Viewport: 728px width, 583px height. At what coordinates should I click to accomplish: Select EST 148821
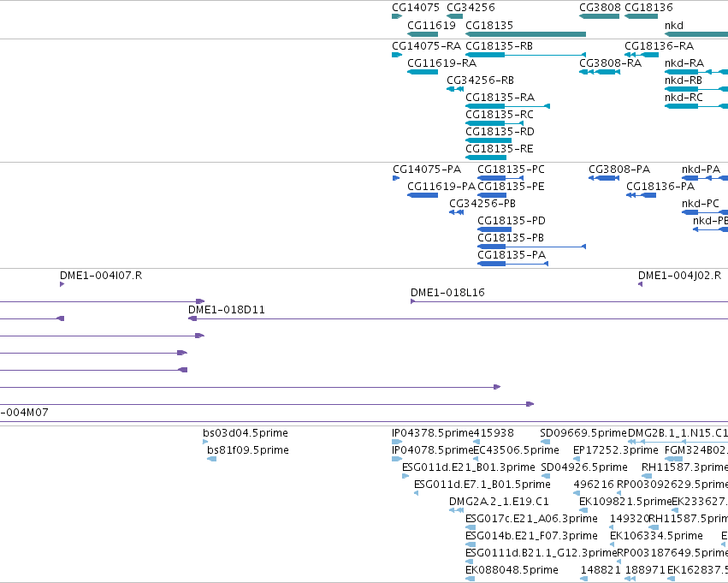pyautogui.click(x=601, y=570)
